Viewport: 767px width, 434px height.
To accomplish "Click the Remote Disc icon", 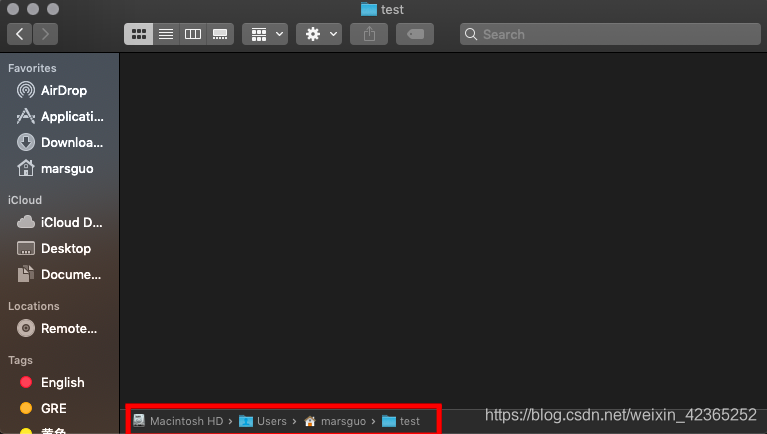I will coord(26,328).
